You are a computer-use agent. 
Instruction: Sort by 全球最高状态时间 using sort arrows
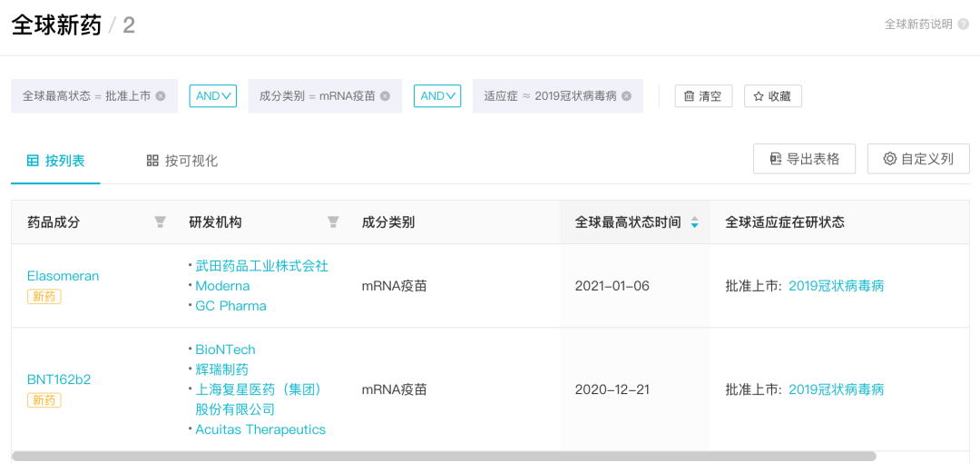[x=694, y=222]
